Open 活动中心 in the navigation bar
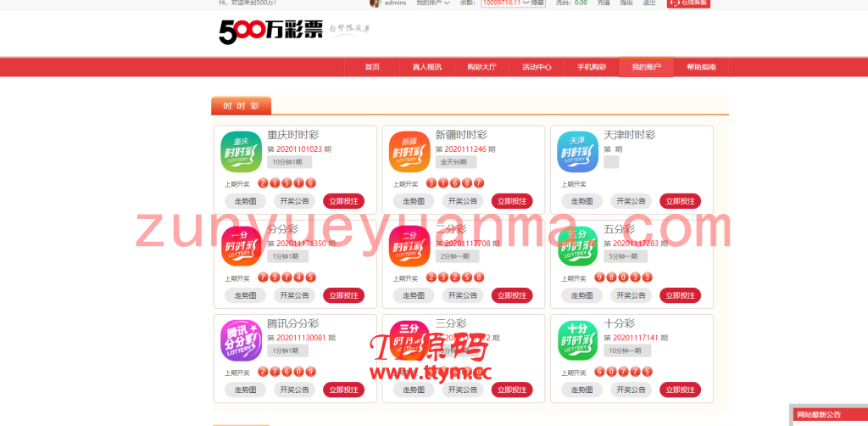Image resolution: width=868 pixels, height=426 pixels. 537,67
